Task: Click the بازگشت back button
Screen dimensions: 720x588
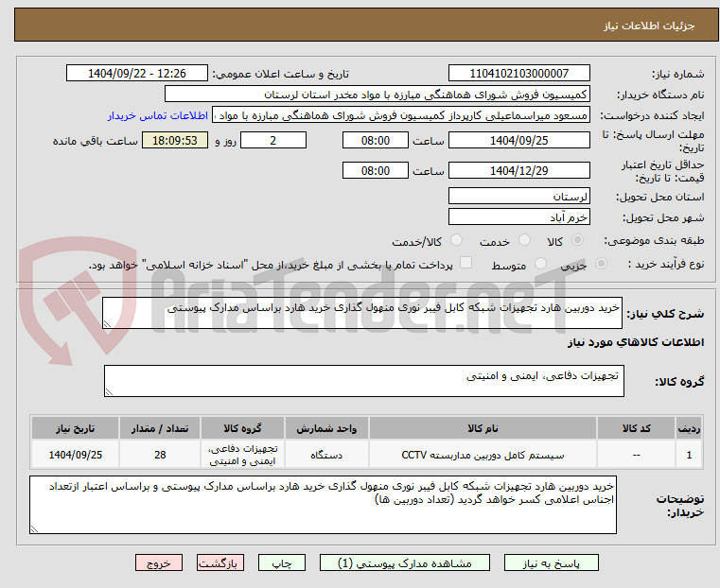Action: point(220,562)
